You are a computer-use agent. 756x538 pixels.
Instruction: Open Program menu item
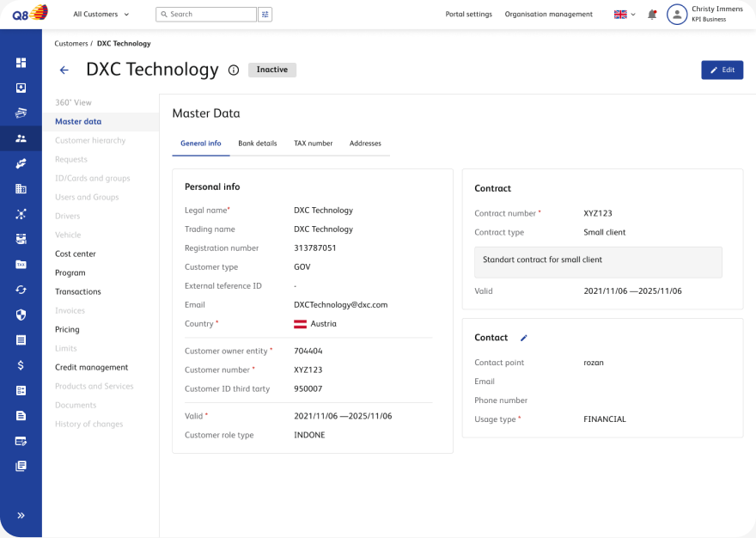pyautogui.click(x=70, y=272)
